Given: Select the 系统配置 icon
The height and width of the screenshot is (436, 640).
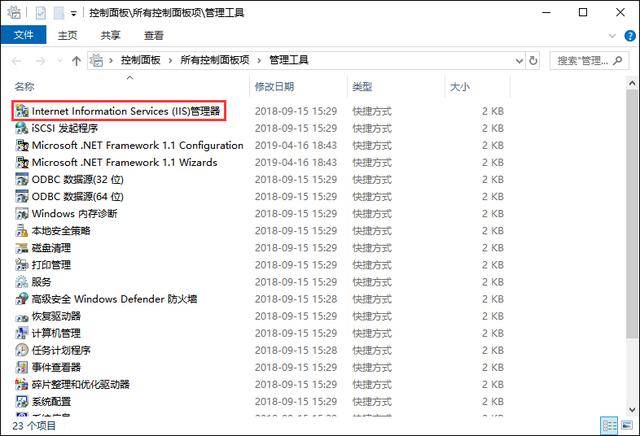Looking at the screenshot, I should tap(22, 401).
